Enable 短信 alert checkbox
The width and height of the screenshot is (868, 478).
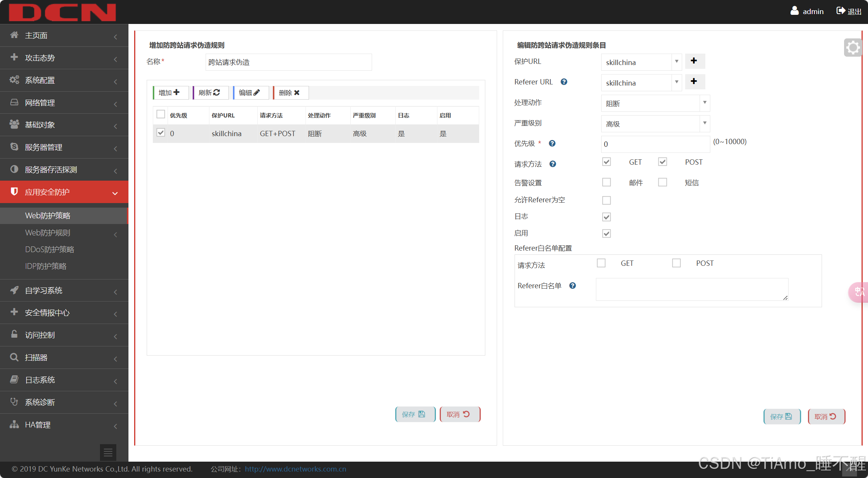coord(662,182)
